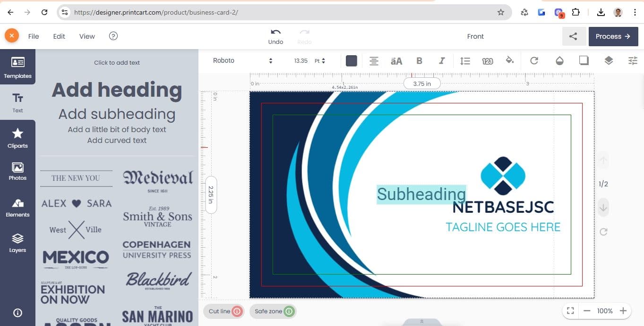Click the share icon button

[574, 36]
